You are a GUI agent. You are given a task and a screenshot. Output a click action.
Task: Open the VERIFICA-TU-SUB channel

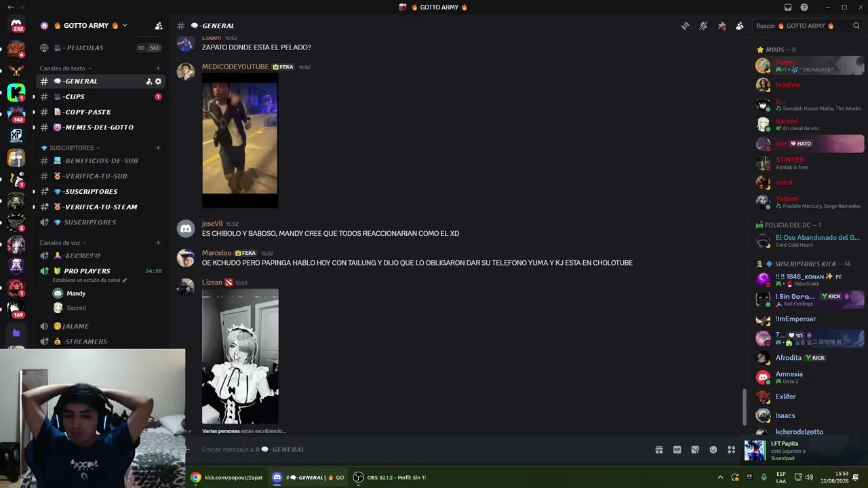click(100, 176)
